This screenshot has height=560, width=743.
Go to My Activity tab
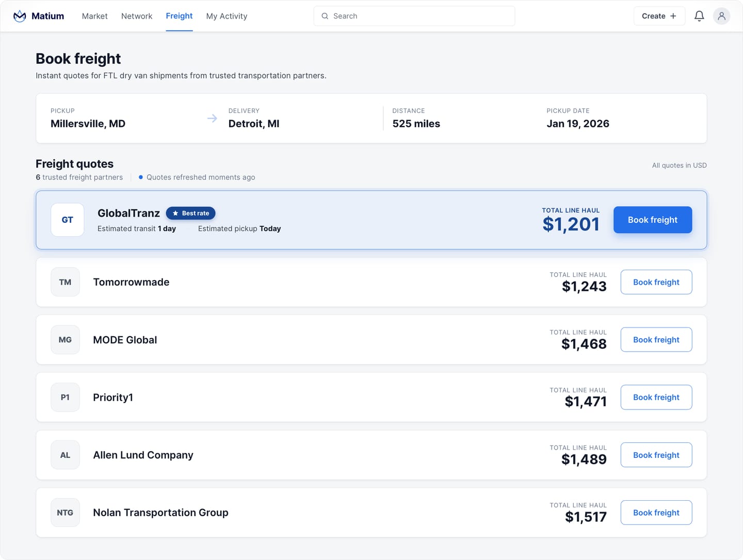tap(227, 16)
